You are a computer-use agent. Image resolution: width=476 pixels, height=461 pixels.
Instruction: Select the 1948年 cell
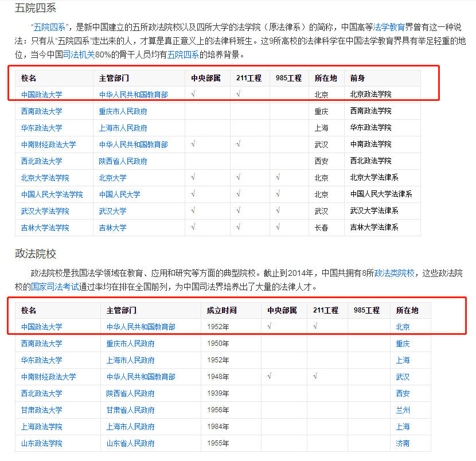[231, 377]
